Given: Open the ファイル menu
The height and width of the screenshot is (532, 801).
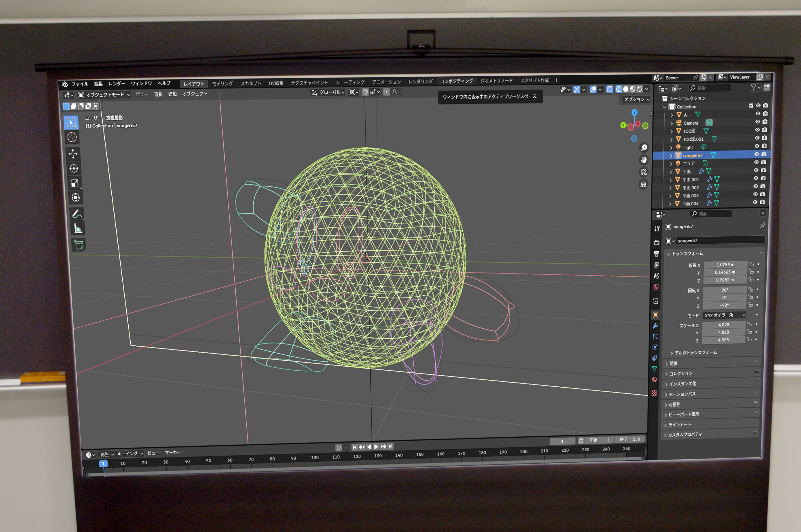Looking at the screenshot, I should coord(79,84).
